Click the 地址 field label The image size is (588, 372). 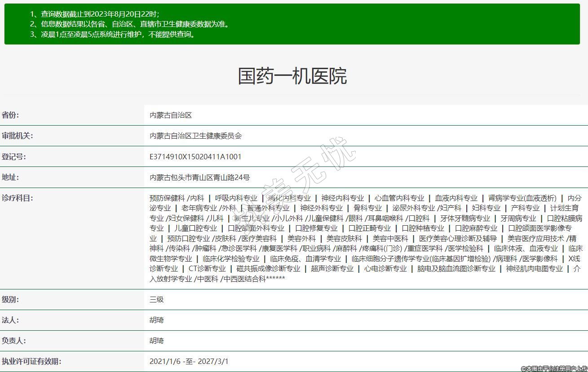[10, 177]
